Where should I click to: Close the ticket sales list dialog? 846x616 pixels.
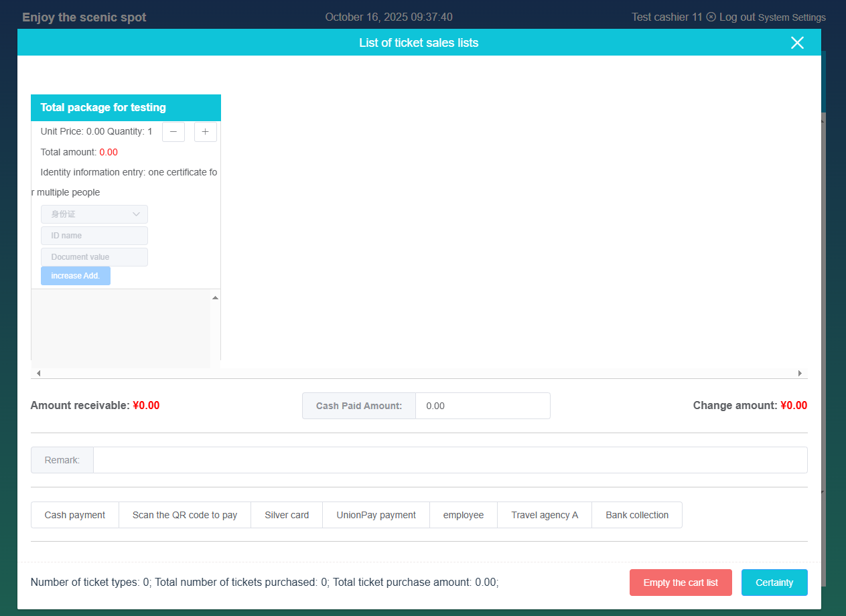[x=796, y=43]
